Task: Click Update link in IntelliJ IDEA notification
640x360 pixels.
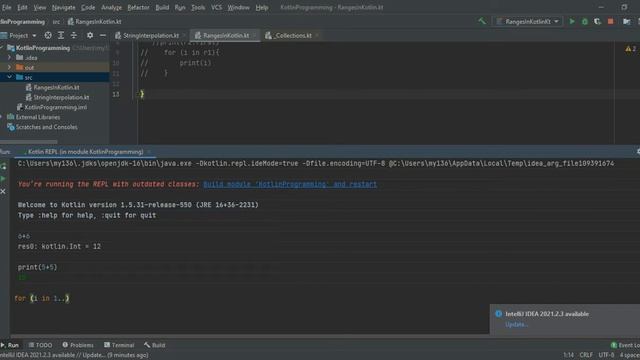Action: coord(516,324)
